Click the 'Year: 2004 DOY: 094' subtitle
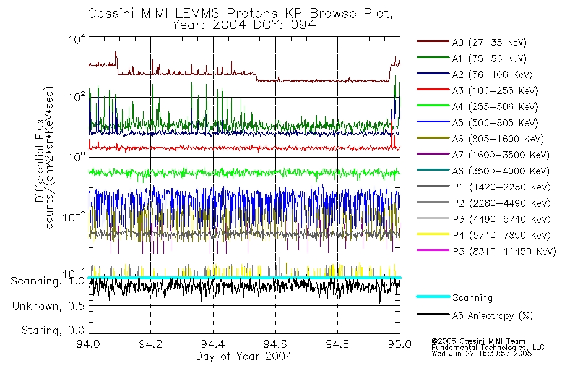 [244, 25]
